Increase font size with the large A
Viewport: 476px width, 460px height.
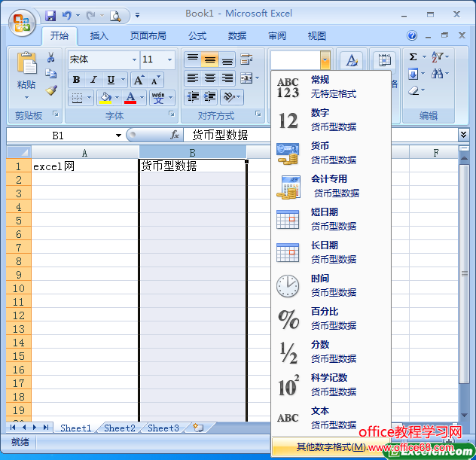pos(139,80)
